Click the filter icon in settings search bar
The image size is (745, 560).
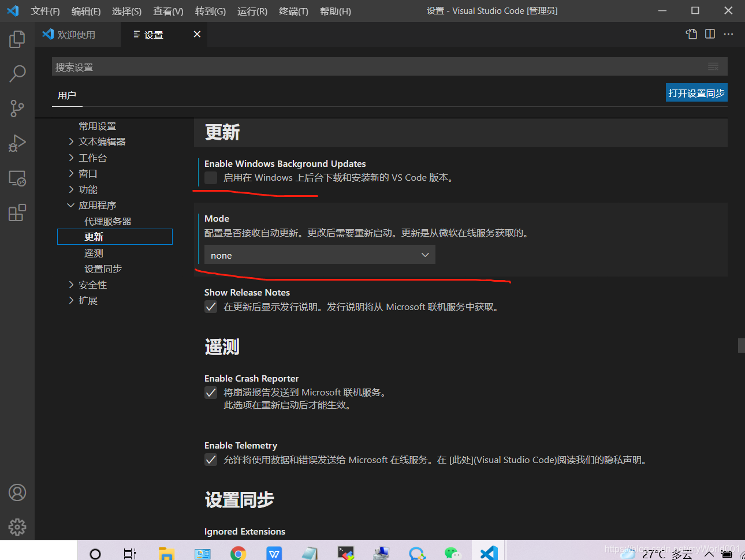tap(713, 66)
